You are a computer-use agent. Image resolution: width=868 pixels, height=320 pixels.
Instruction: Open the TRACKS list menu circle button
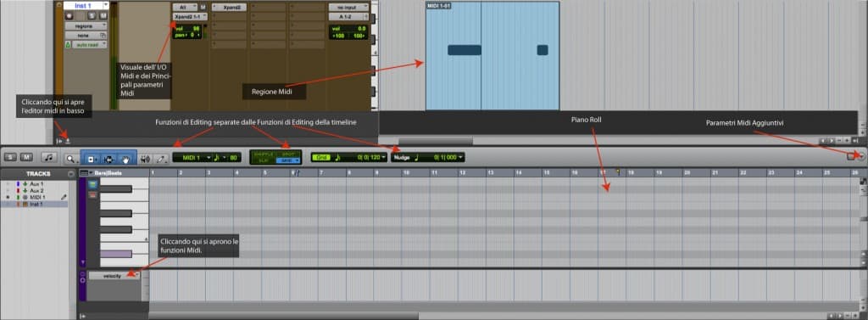[71, 174]
